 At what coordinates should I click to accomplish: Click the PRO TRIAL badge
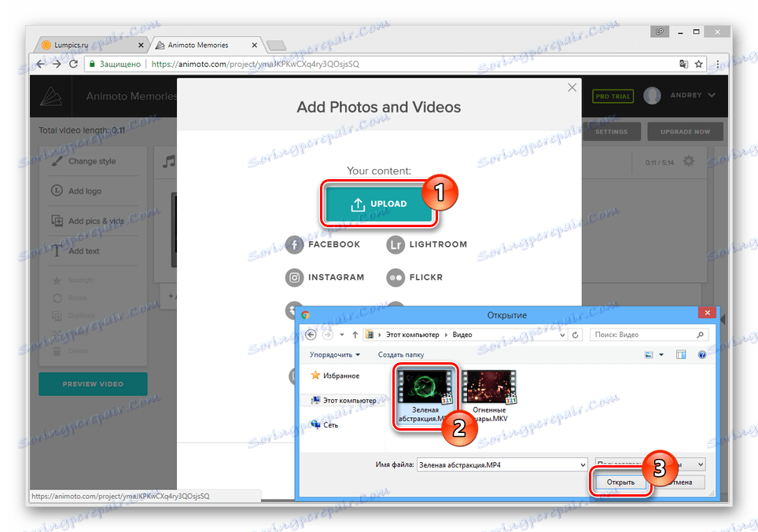[x=613, y=96]
